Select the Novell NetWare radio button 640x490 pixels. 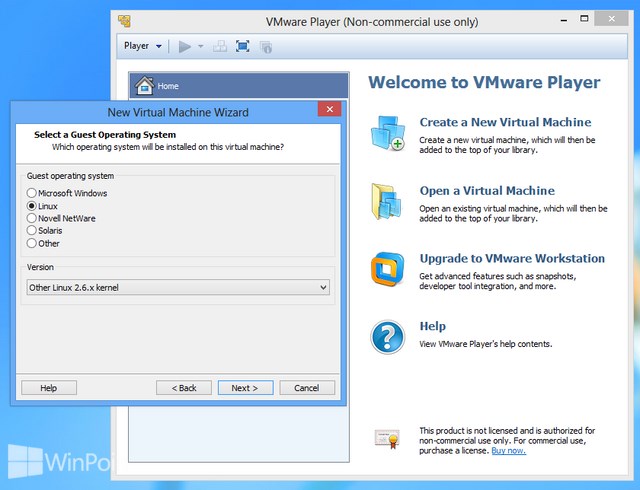[31, 218]
